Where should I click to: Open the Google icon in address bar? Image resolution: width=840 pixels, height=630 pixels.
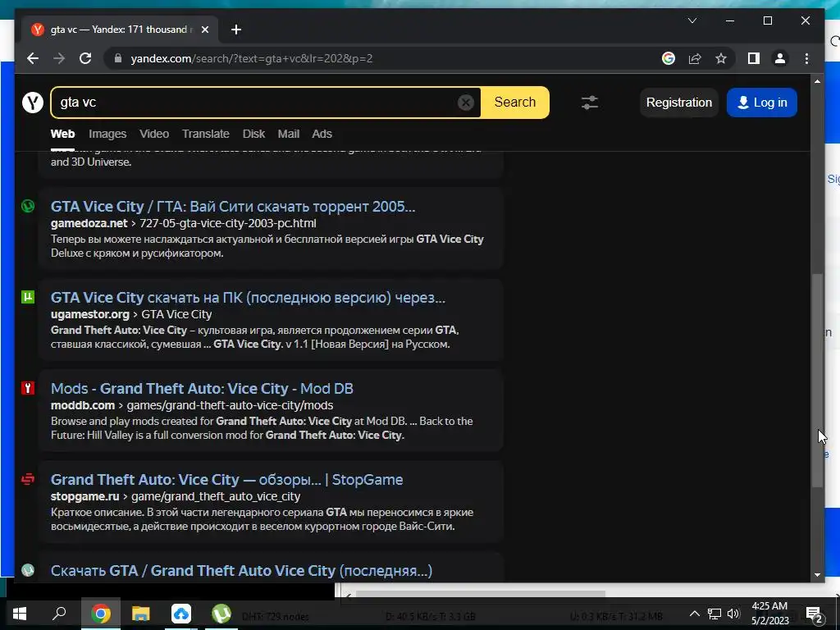pyautogui.click(x=668, y=58)
